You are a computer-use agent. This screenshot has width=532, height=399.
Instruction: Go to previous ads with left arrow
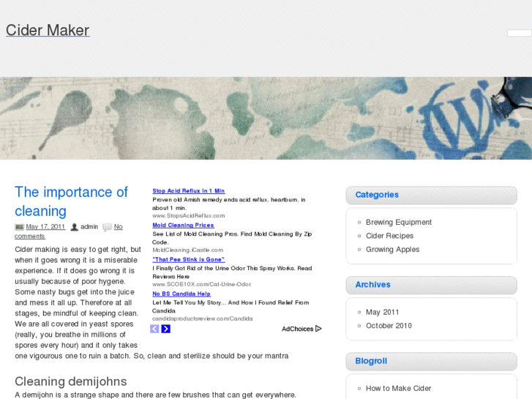154,329
